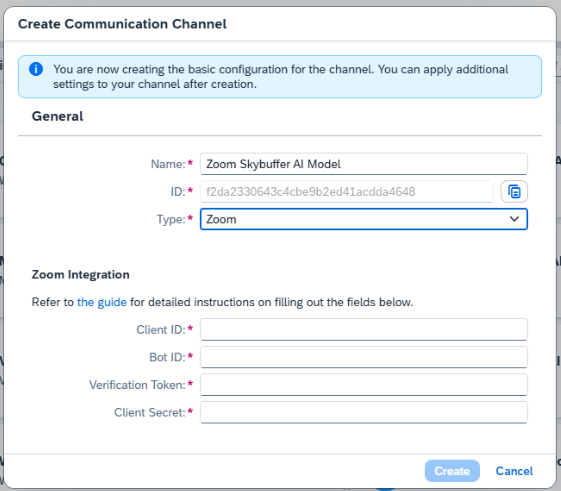The image size is (561, 491).
Task: Click the Name field with Zoom Skybuffer AI Model
Action: tap(364, 164)
